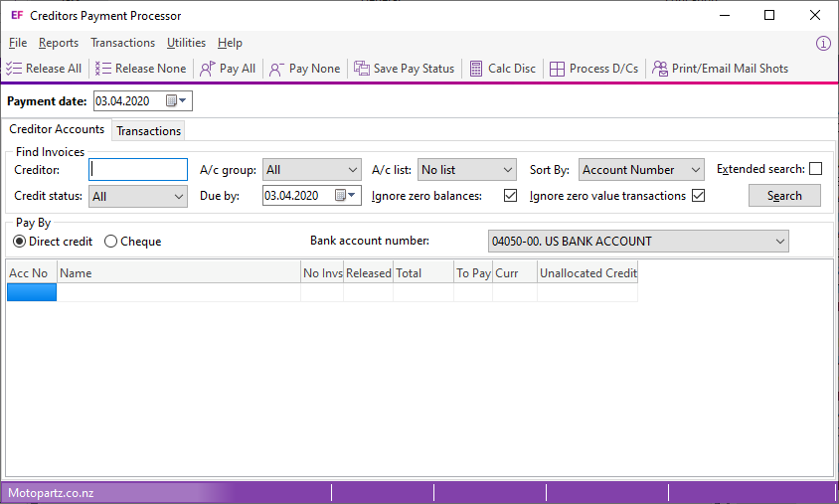Click the Pay All toolbar icon

click(207, 69)
